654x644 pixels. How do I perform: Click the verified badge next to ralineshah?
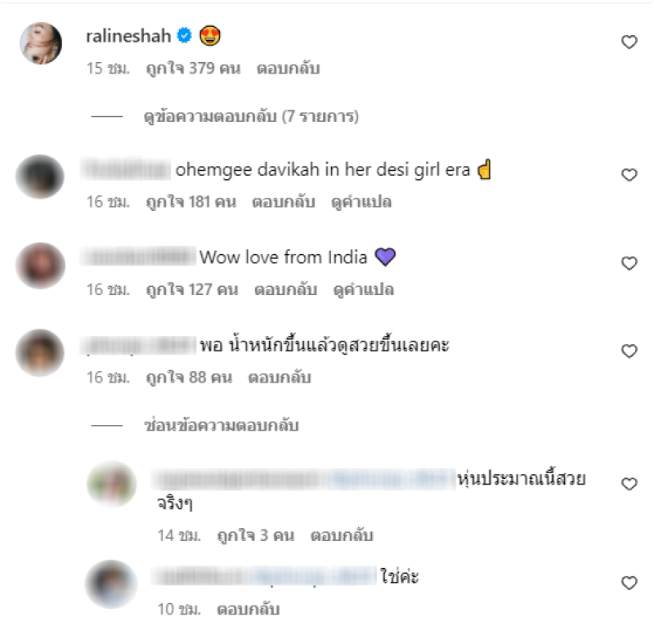[185, 36]
